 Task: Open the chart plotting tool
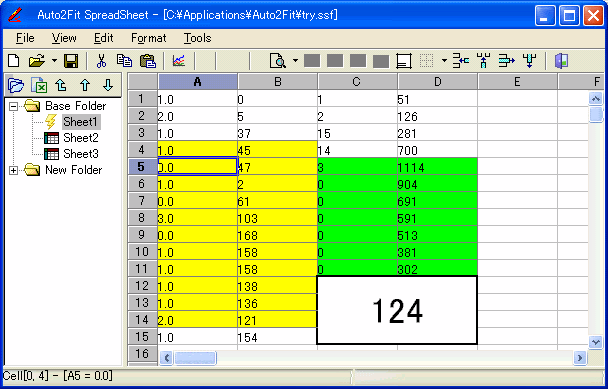coord(179,61)
